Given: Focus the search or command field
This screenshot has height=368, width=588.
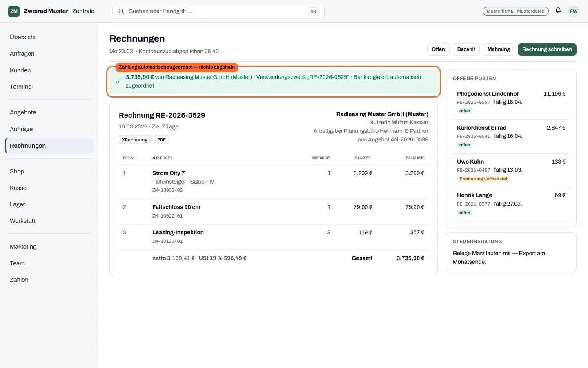Looking at the screenshot, I should point(218,11).
